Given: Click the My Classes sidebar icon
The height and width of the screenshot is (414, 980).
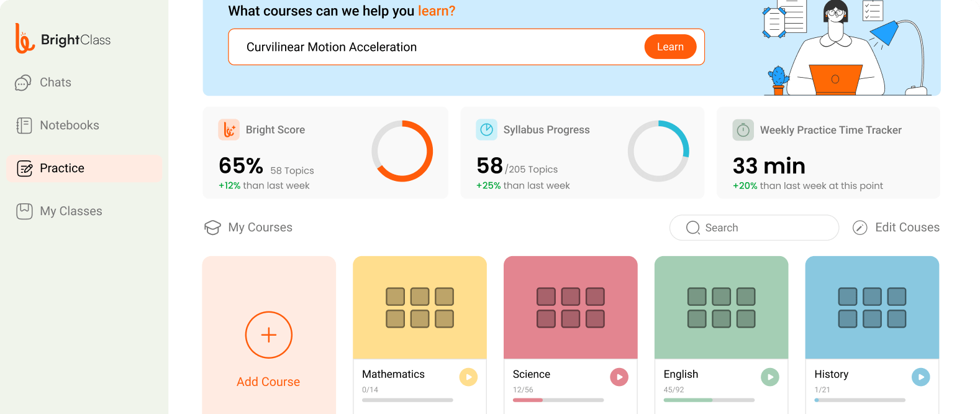Looking at the screenshot, I should (24, 211).
